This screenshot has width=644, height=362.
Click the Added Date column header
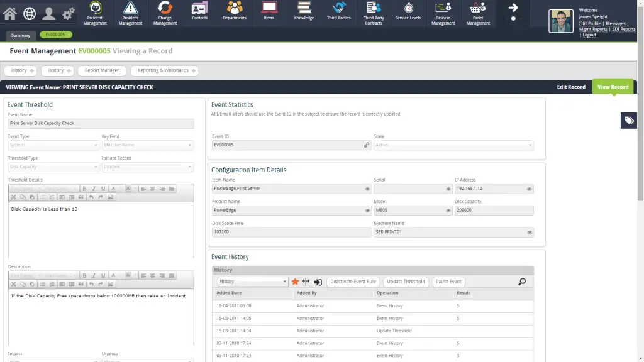click(229, 293)
